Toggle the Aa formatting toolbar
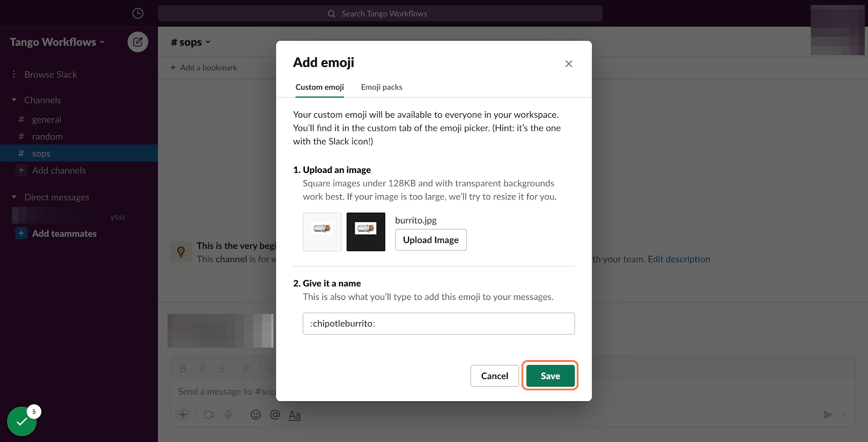 (295, 415)
